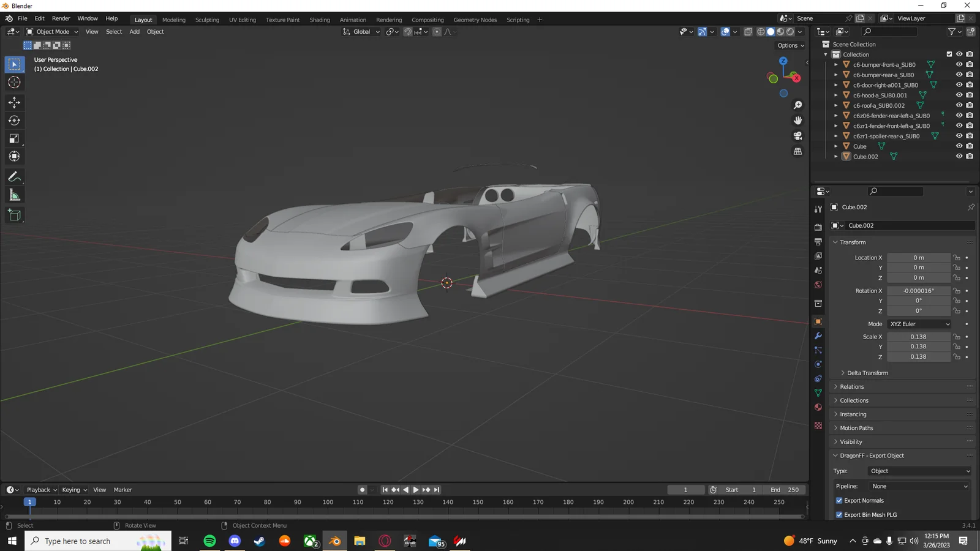
Task: Open the Modifier Properties tab
Action: 818,336
